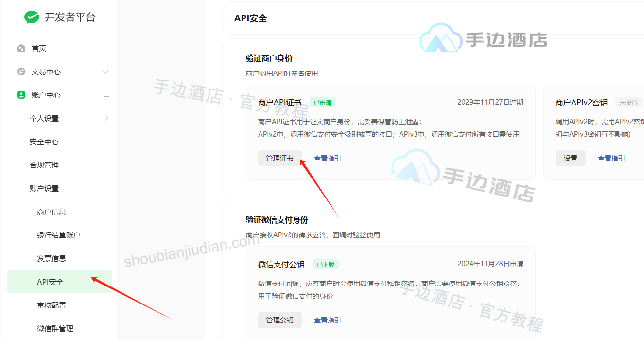This screenshot has height=340, width=644.
Task: Click the 已下载 status tag
Action: coord(326,265)
